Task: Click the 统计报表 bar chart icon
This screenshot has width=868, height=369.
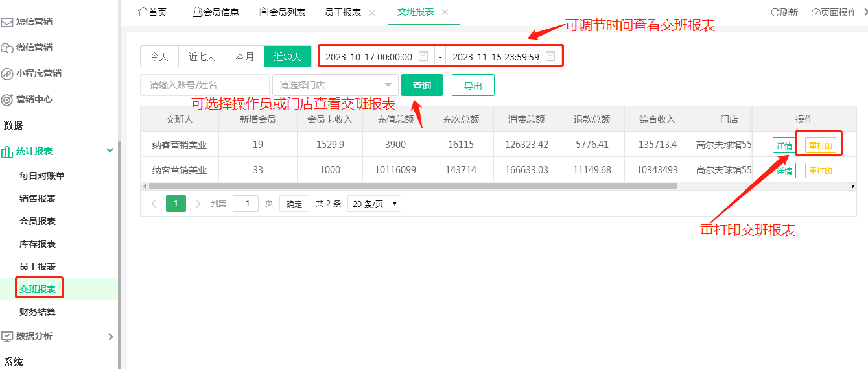Action: 6,152
